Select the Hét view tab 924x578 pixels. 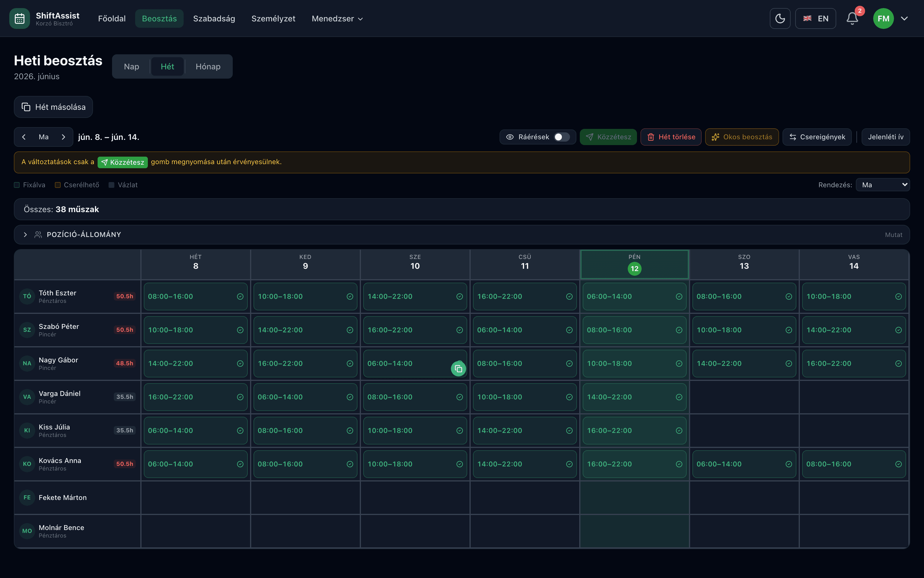[x=167, y=66]
